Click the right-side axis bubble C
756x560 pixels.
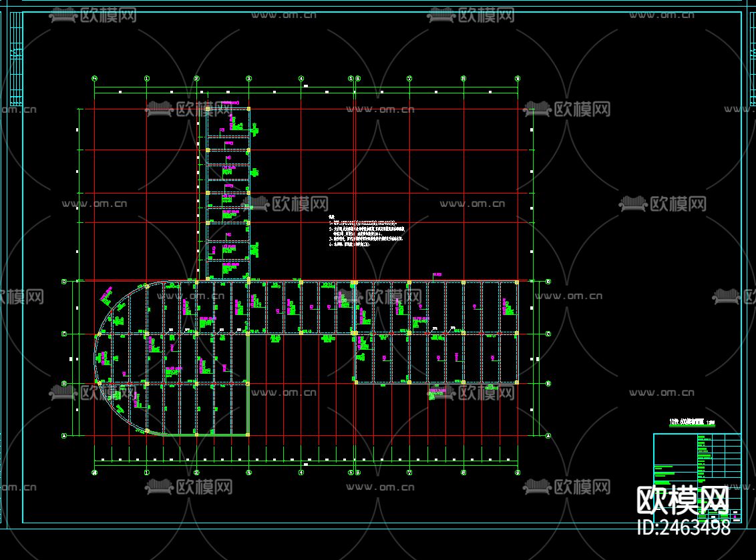(548, 334)
